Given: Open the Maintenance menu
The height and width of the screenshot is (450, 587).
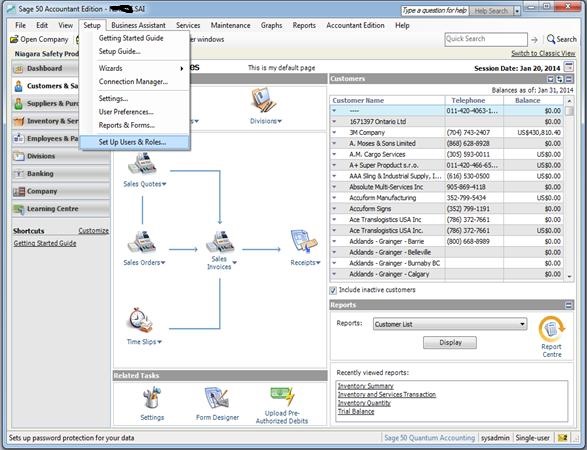Looking at the screenshot, I should tap(230, 25).
